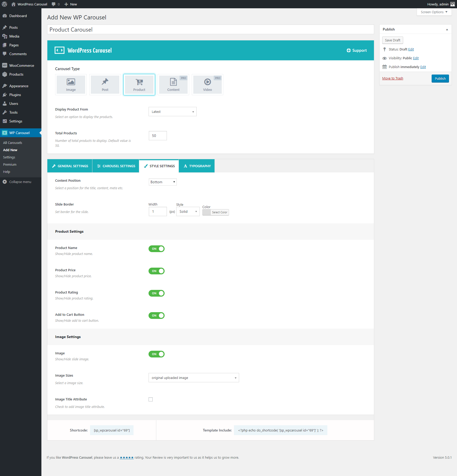This screenshot has width=457, height=476.
Task: Switch to the Carousel Settings tab
Action: (116, 166)
